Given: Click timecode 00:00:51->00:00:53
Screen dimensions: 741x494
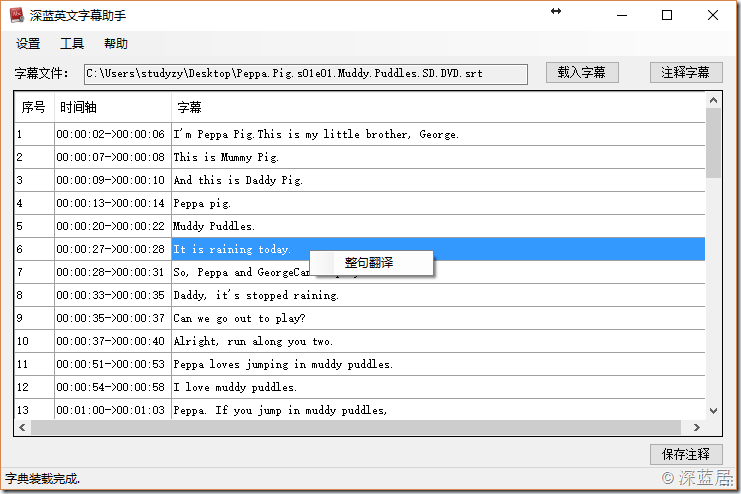Looking at the screenshot, I should click(x=111, y=364).
